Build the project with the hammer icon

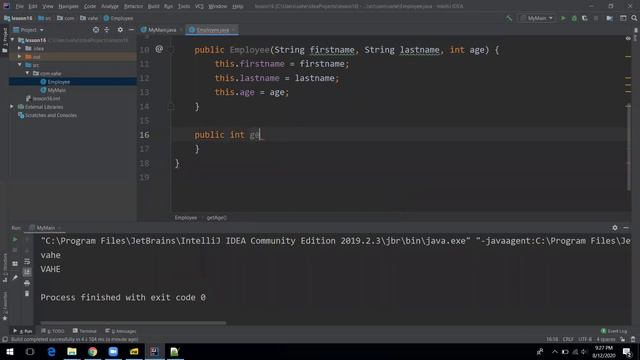pos(509,18)
